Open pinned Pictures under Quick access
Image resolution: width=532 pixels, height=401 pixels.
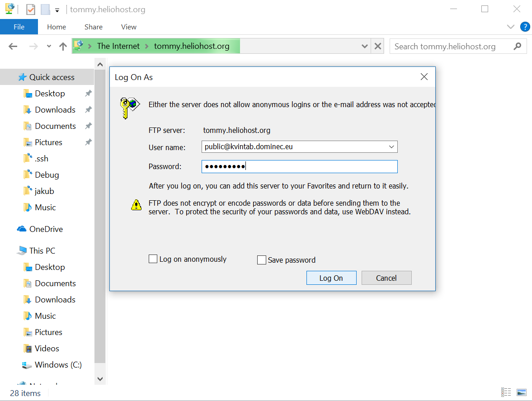48,142
